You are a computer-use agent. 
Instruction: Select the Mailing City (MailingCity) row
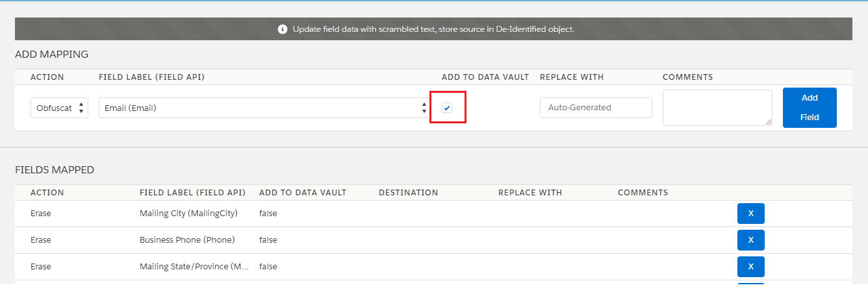[188, 214]
